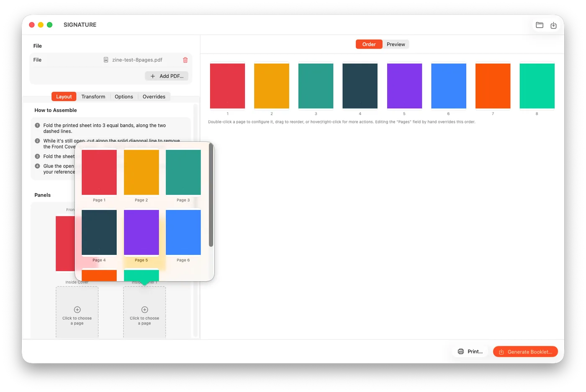The image size is (586, 392).
Task: Click the Generate Booklet button
Action: pos(525,351)
